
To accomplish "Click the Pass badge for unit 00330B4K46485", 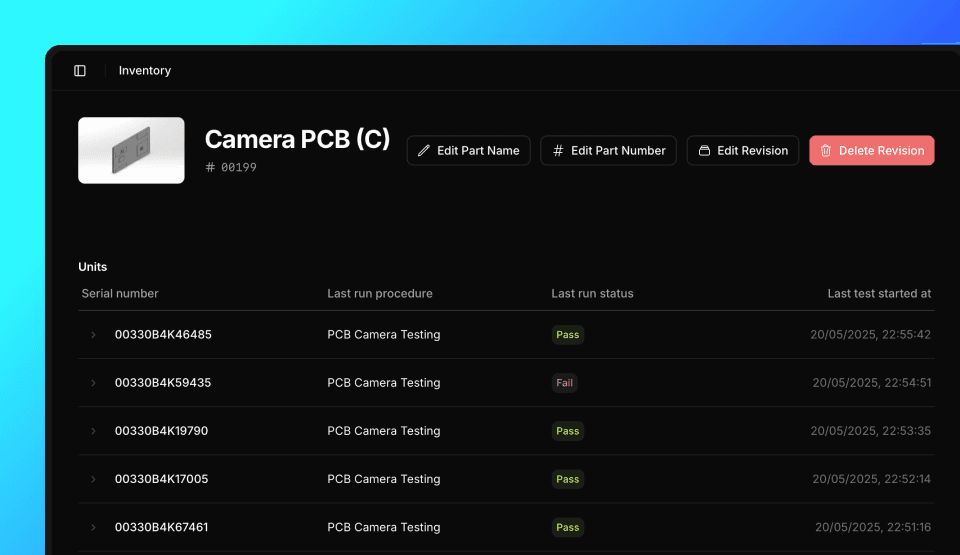I will (x=567, y=335).
